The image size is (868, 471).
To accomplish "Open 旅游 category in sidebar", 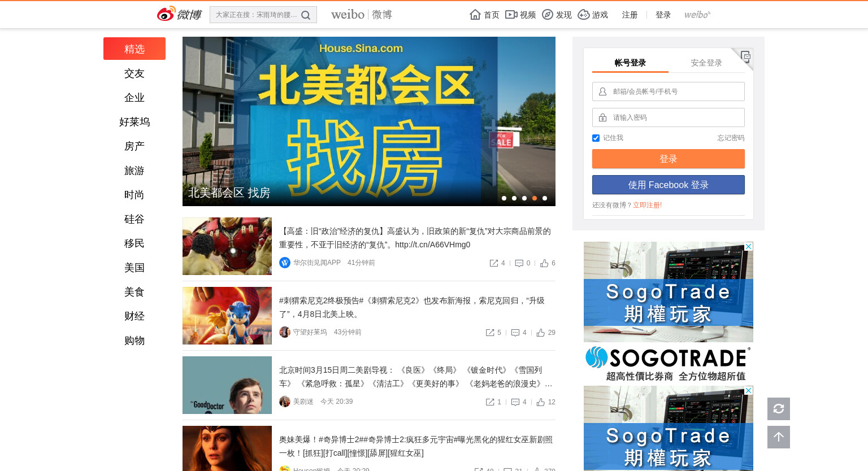I will pos(134,171).
